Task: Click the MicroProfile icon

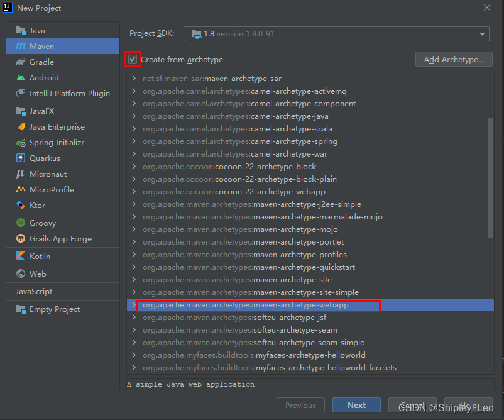Action: click(21, 189)
